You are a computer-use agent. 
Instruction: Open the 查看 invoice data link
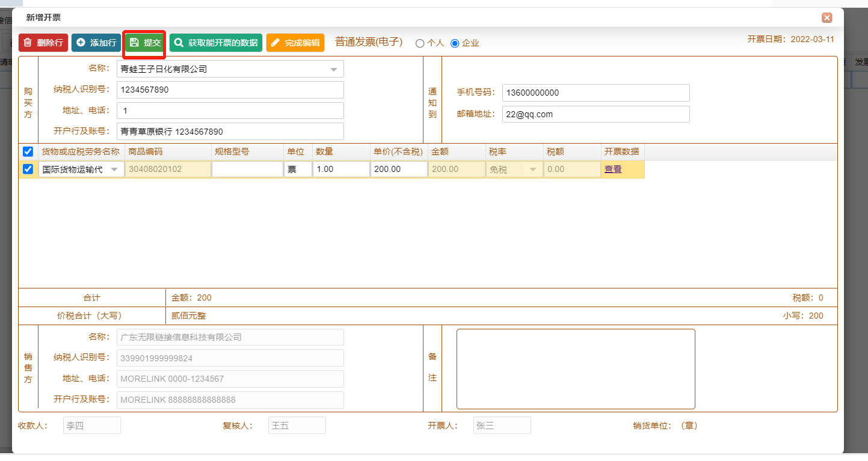tap(613, 169)
